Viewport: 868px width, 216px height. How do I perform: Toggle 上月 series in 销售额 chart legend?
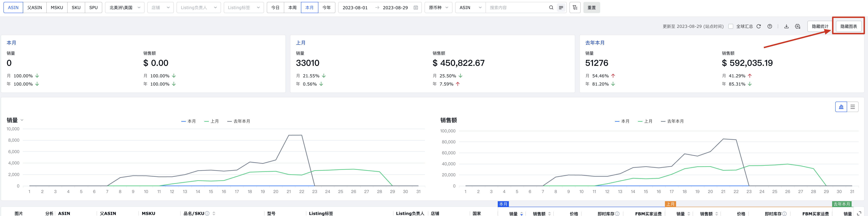click(x=645, y=121)
